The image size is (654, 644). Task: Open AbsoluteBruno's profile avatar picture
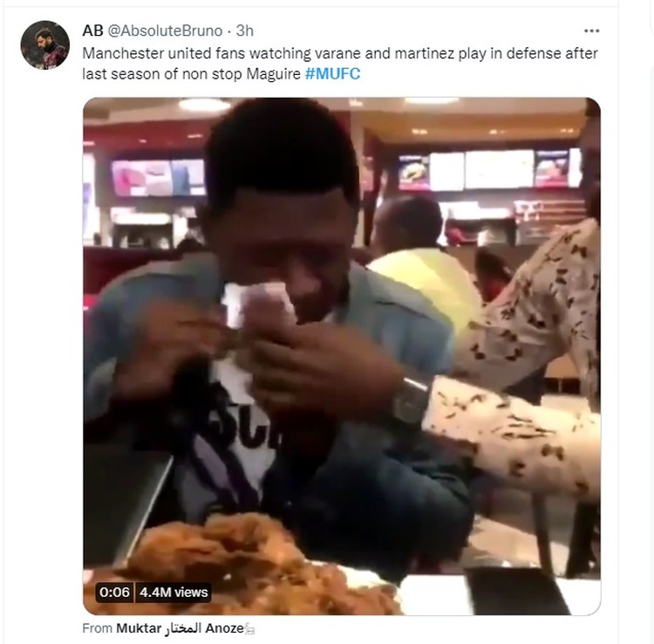pos(44,45)
